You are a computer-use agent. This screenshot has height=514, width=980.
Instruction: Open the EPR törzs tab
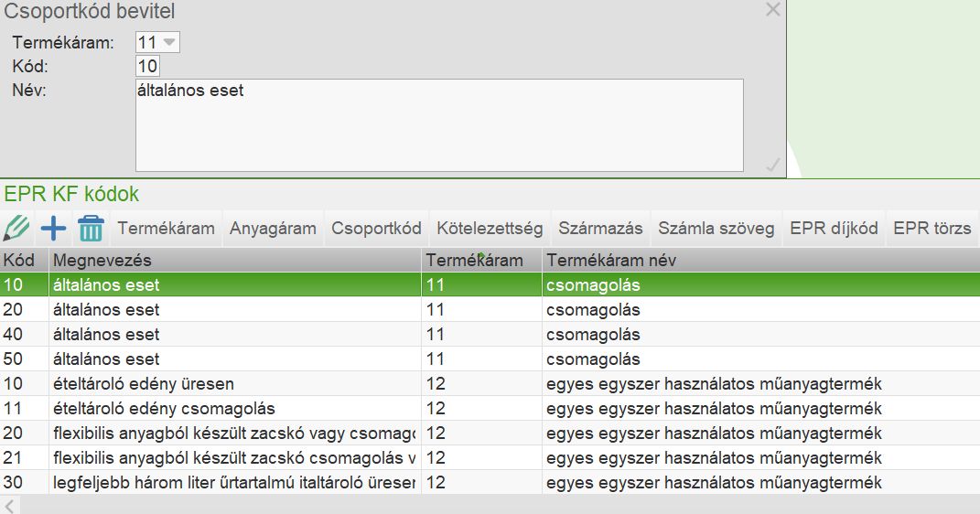pos(932,229)
